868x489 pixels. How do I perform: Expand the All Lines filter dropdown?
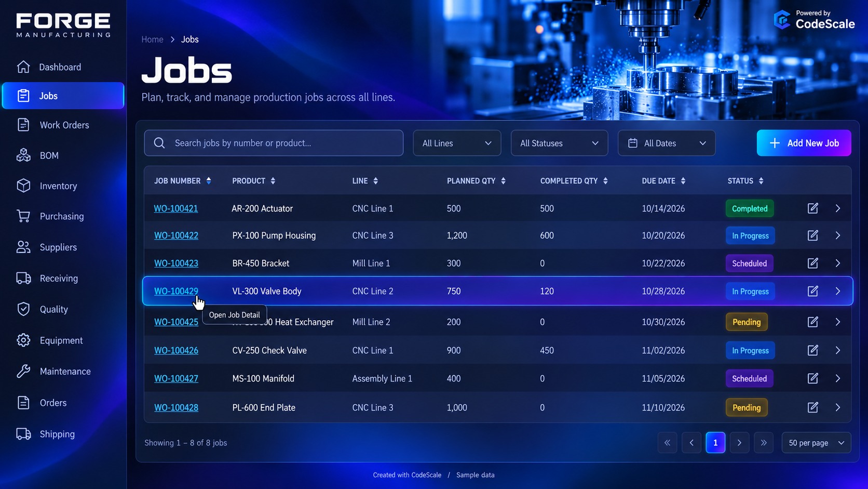coord(457,143)
